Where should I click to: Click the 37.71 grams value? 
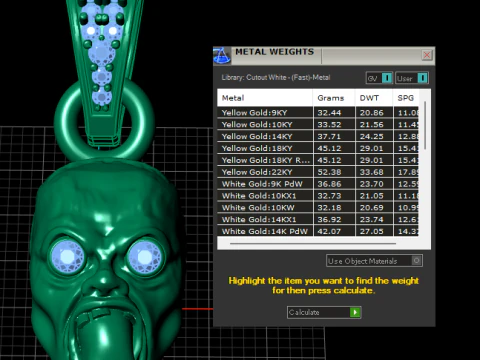(x=329, y=136)
